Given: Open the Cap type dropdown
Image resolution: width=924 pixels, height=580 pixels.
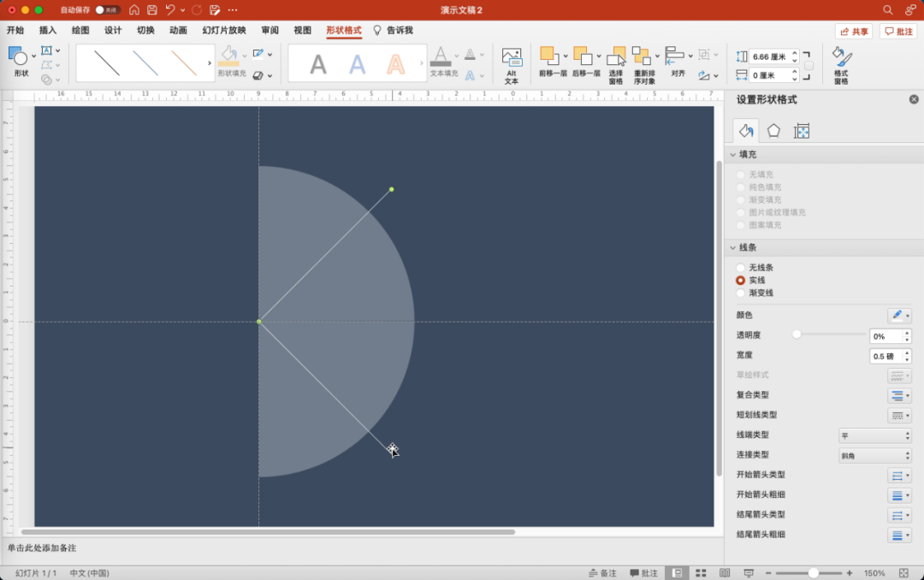Looking at the screenshot, I should click(875, 435).
